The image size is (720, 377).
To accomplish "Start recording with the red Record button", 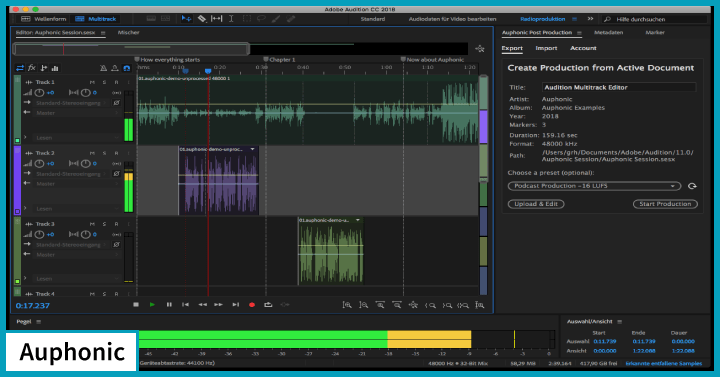I will pyautogui.click(x=252, y=304).
